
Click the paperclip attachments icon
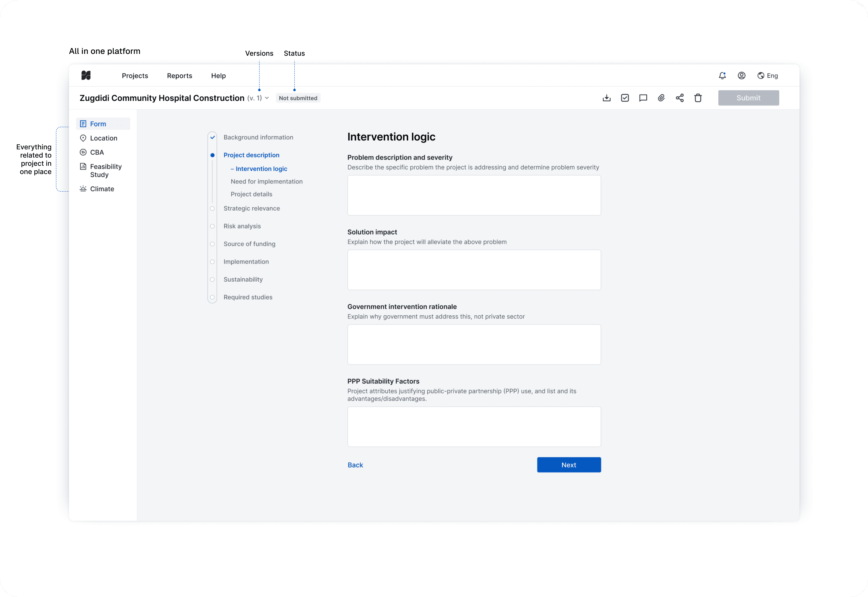point(661,98)
